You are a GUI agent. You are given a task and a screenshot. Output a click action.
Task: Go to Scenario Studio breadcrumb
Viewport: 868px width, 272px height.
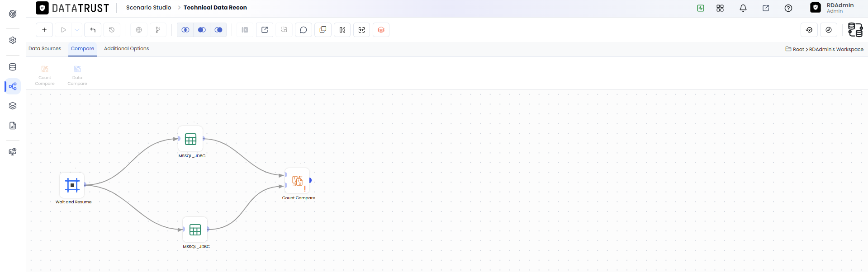click(x=148, y=8)
